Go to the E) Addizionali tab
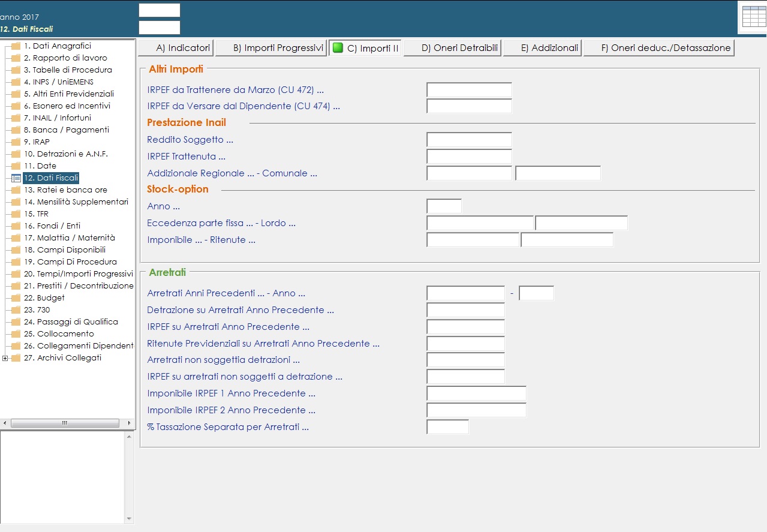 (x=542, y=48)
